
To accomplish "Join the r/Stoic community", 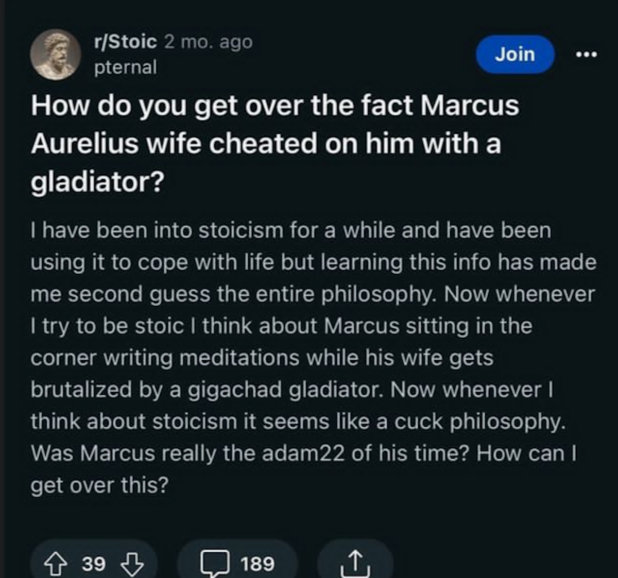I will point(515,54).
